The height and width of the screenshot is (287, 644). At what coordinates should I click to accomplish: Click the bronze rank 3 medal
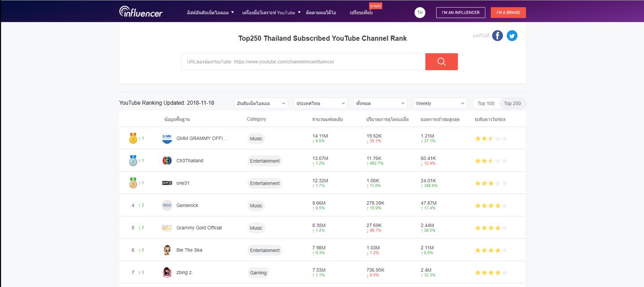[x=133, y=183]
